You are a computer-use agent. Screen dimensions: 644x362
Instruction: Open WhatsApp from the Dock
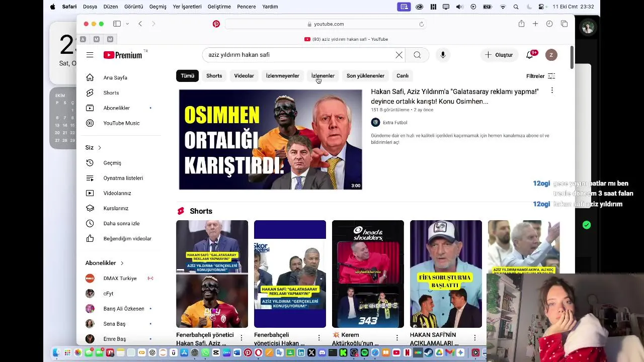coord(205,353)
